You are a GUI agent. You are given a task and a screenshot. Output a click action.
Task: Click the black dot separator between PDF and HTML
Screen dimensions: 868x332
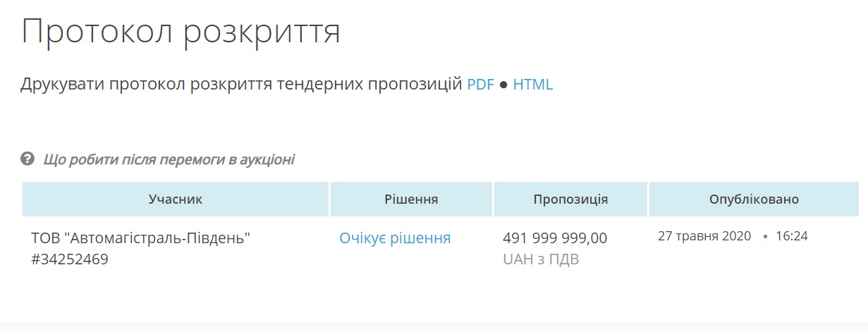[503, 85]
